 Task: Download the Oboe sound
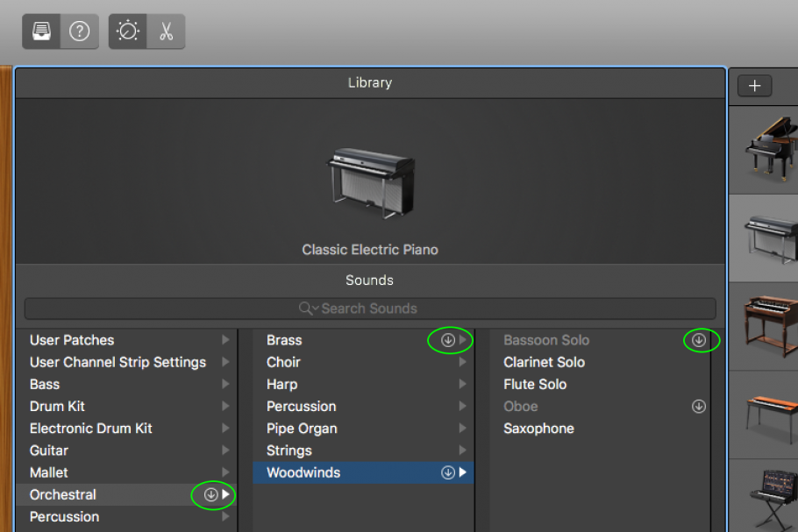click(699, 407)
